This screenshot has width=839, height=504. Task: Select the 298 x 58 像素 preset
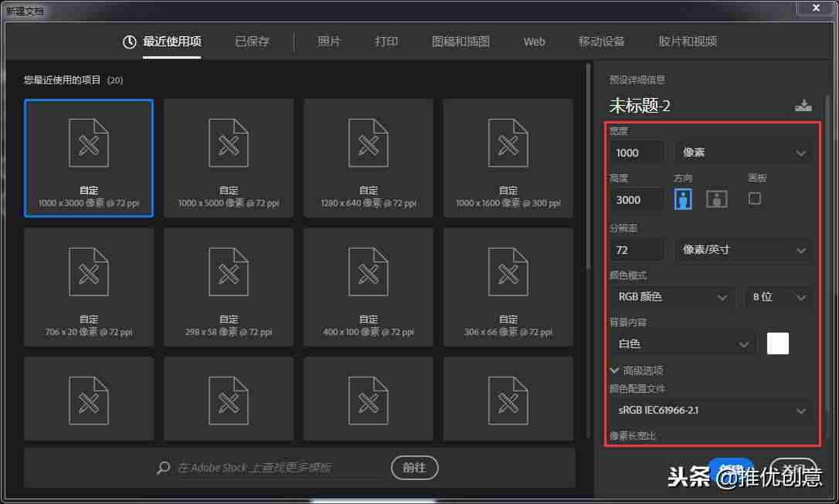(x=229, y=287)
